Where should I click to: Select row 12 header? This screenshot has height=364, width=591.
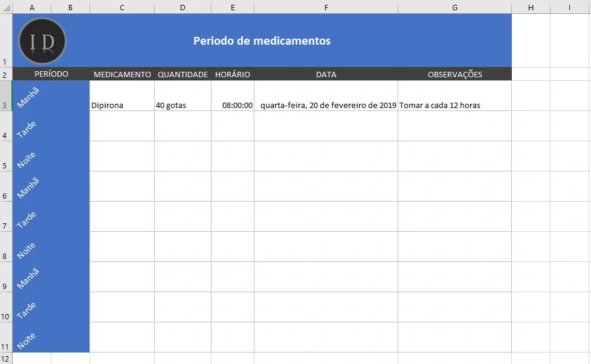[x=5, y=357]
